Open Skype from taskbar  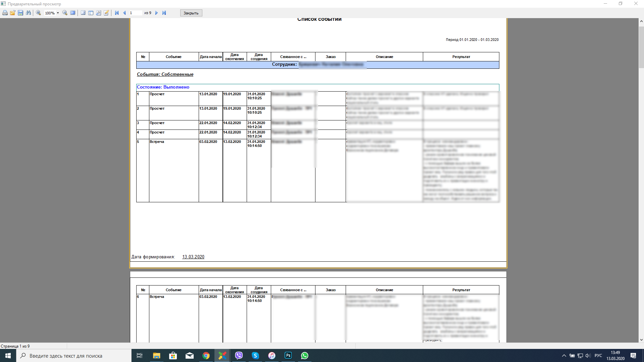click(x=255, y=356)
